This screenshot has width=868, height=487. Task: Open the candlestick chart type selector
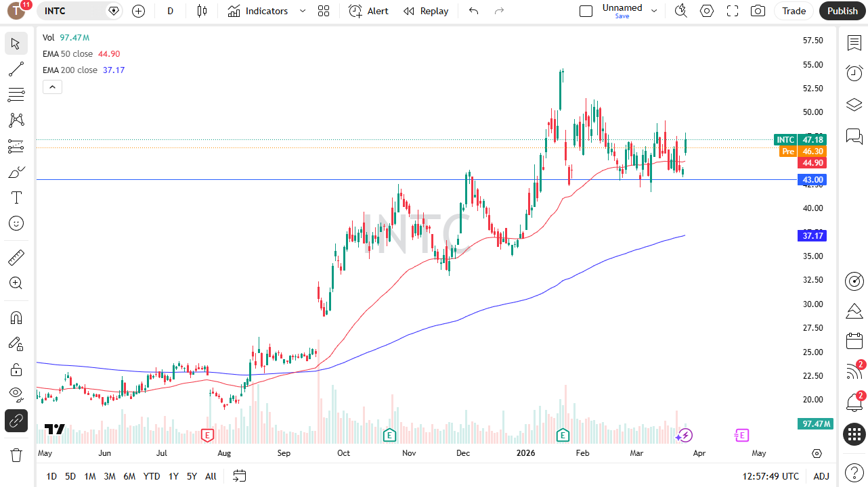pyautogui.click(x=202, y=11)
